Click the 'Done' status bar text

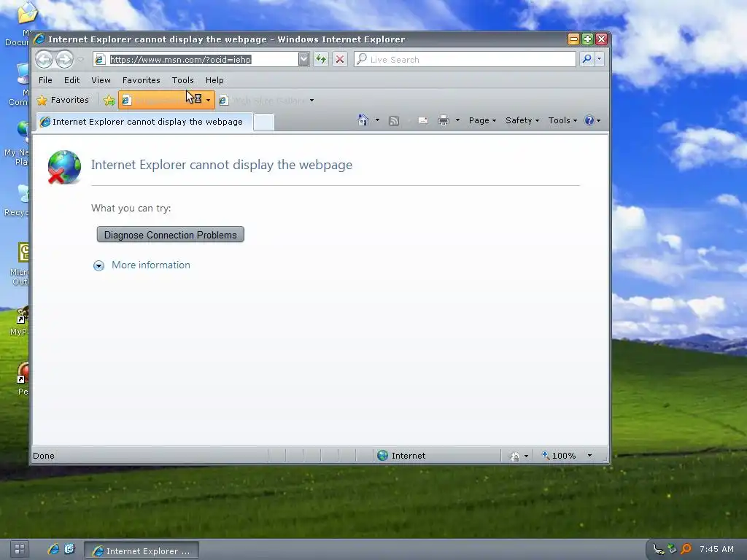click(x=43, y=456)
